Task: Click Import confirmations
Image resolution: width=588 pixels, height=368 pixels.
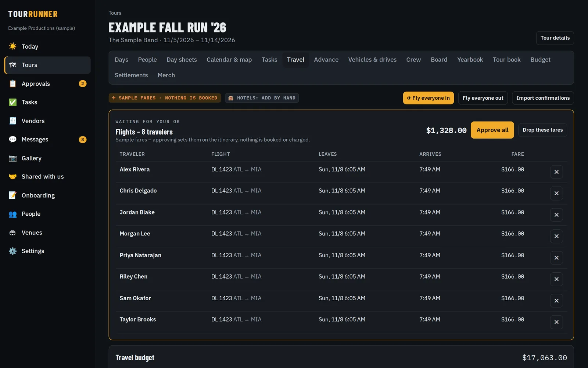Action: pos(543,98)
